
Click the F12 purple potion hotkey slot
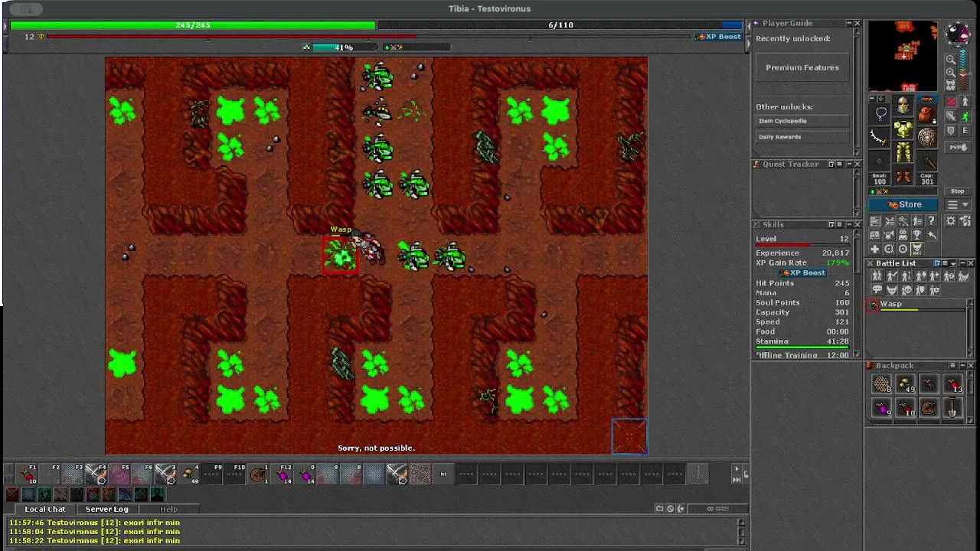pos(282,474)
